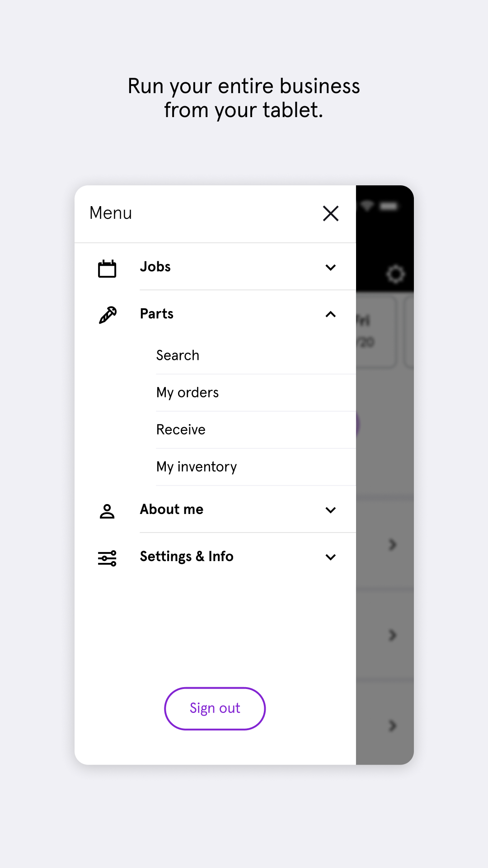Image resolution: width=488 pixels, height=868 pixels.
Task: Close the Menu panel with X
Action: coord(331,213)
